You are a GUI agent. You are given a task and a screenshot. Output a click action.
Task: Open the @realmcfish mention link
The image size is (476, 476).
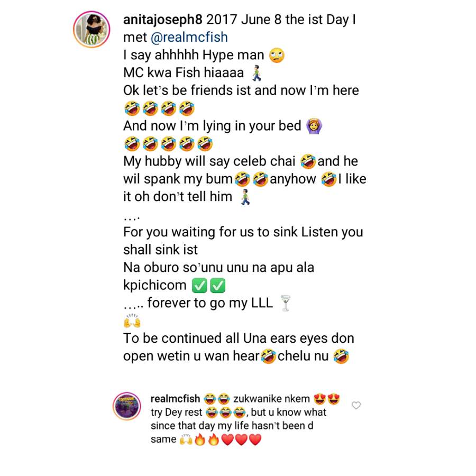189,38
